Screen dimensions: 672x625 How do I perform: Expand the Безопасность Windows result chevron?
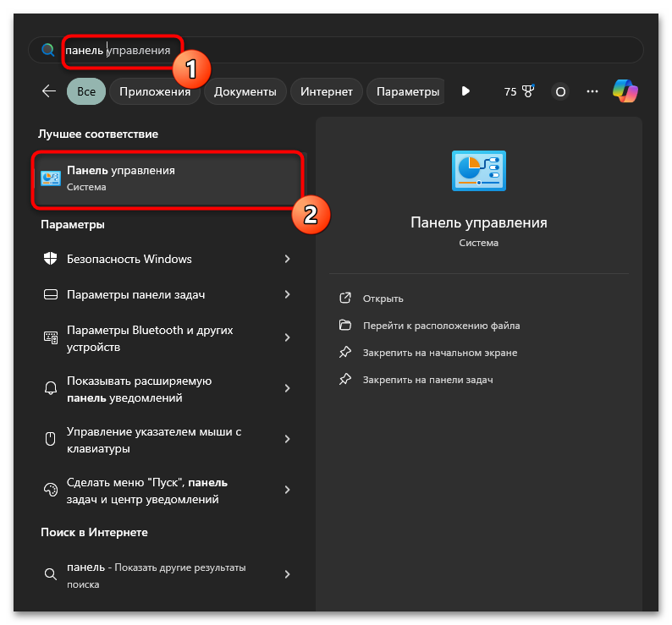[287, 259]
